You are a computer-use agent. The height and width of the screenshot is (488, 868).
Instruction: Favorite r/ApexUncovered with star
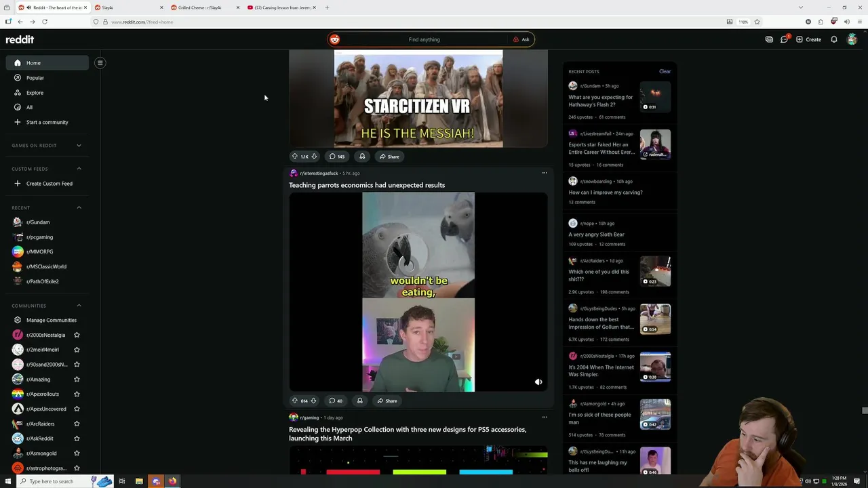tap(77, 409)
